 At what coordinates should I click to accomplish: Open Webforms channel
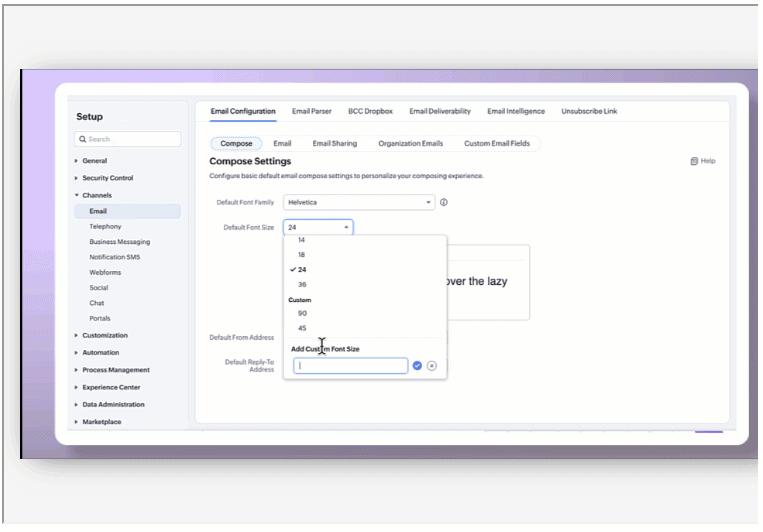(105, 273)
